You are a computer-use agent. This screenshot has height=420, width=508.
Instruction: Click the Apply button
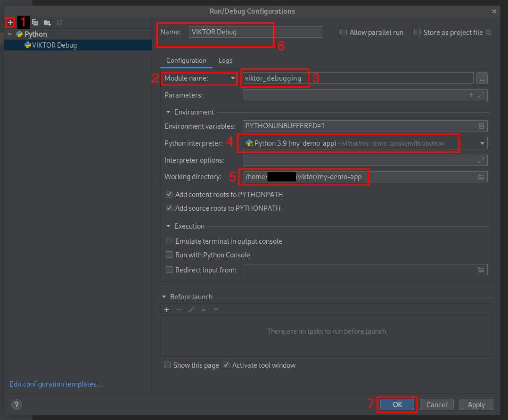click(476, 404)
